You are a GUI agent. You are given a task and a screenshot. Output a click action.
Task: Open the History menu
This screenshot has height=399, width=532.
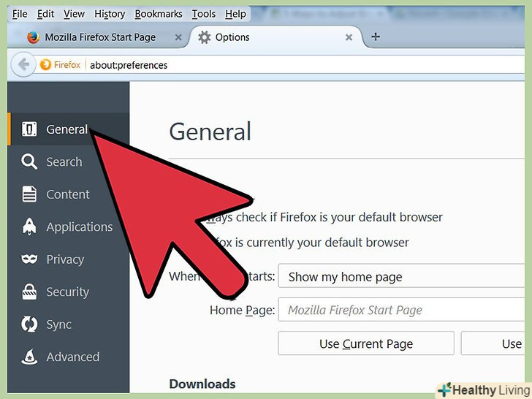point(110,14)
